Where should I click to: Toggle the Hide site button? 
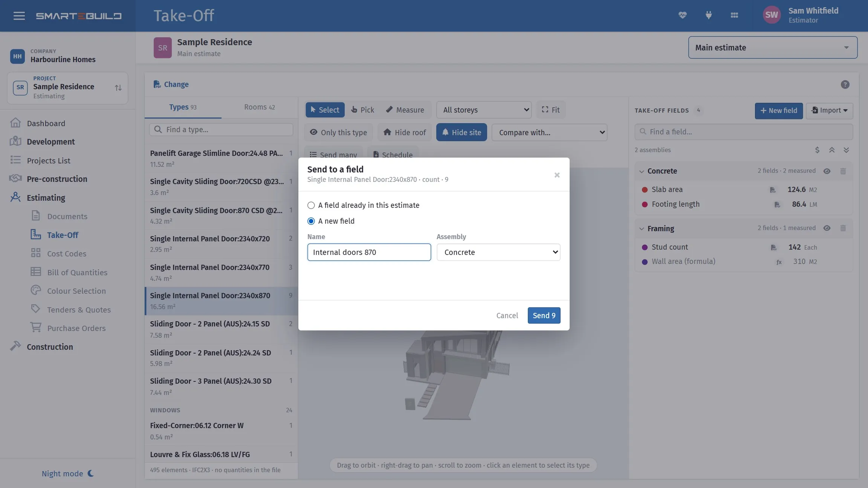coord(462,132)
